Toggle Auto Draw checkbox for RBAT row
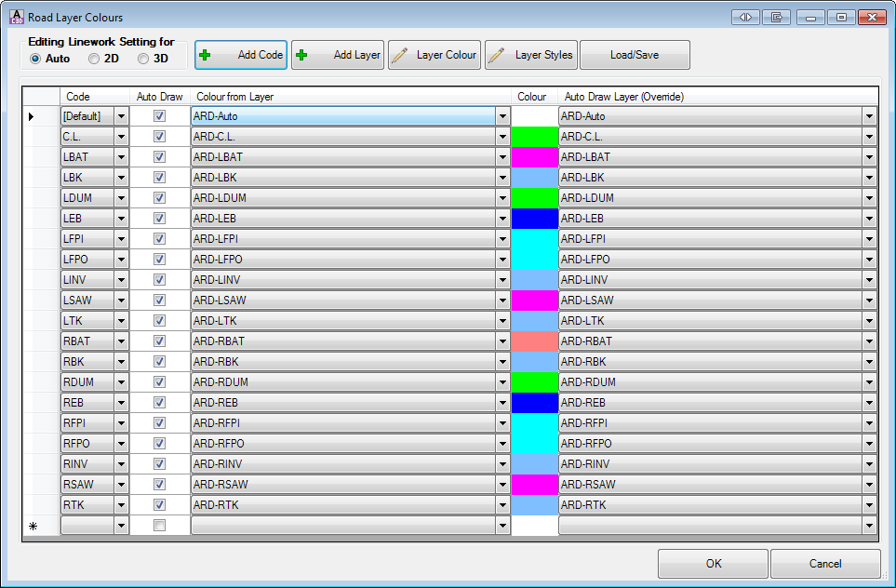This screenshot has height=588, width=896. coord(159,341)
